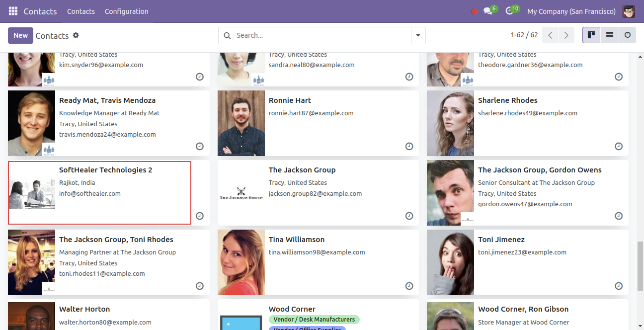Image resolution: width=644 pixels, height=330 pixels.
Task: Click activity clock on Toni Jimenez card
Action: [619, 286]
